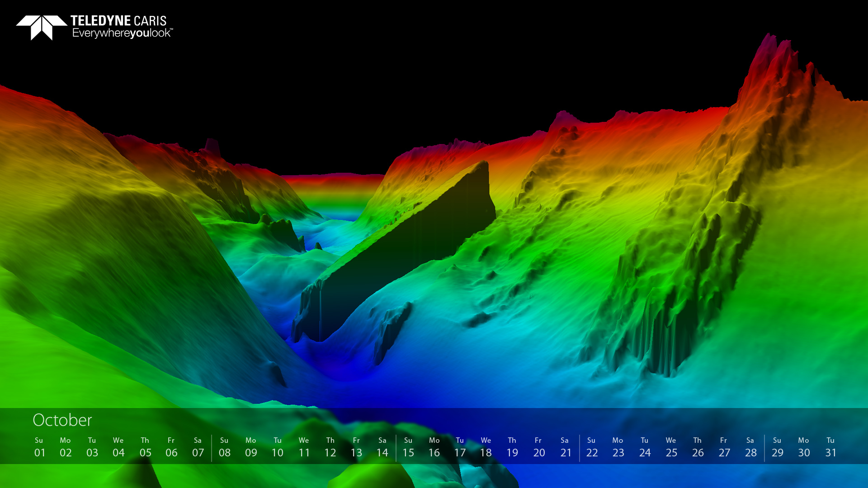Click the 'We' label above date 18
This screenshot has width=868, height=488.
(x=486, y=440)
